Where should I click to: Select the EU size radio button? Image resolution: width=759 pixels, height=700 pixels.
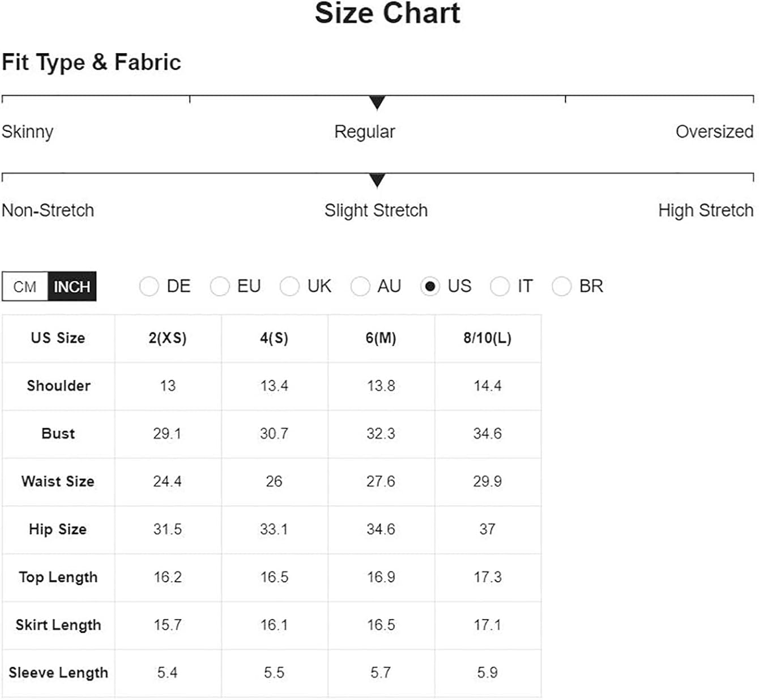[x=220, y=287]
